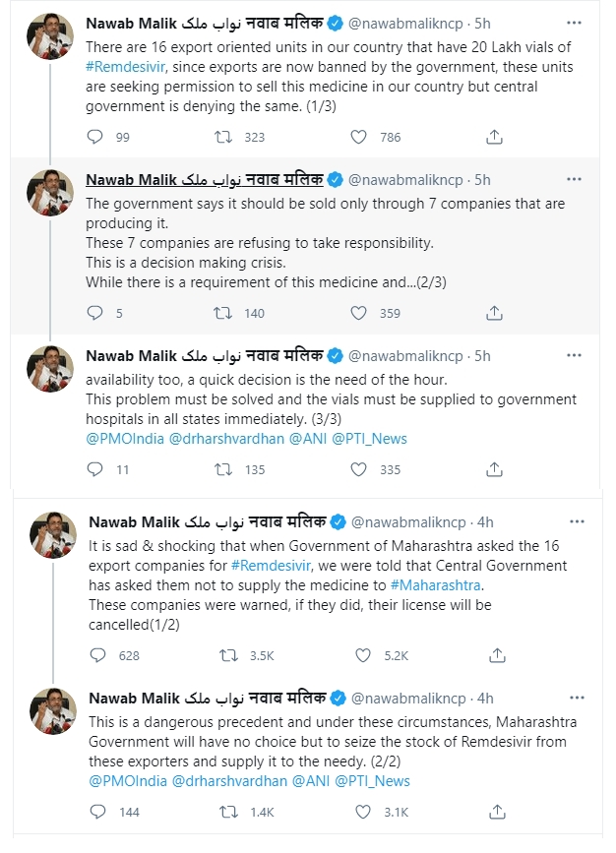616x853 pixels.
Task: Open the @PTI_News mention in the last tweet
Action: [372, 781]
